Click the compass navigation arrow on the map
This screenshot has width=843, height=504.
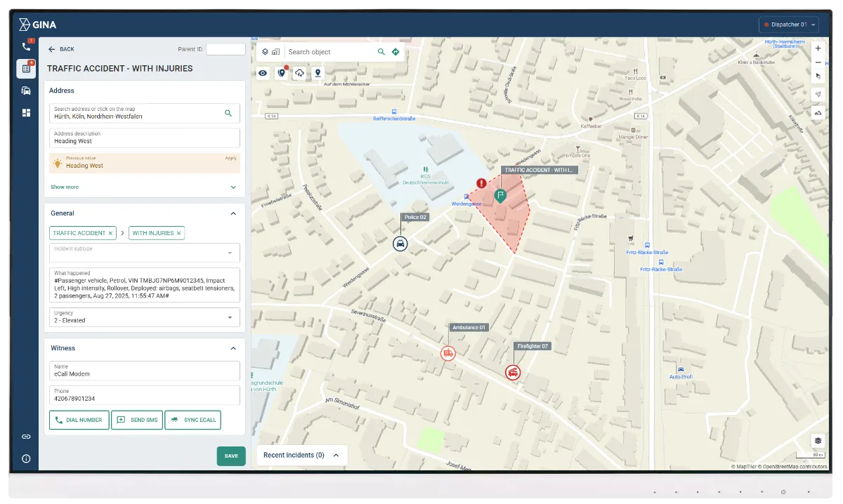(x=818, y=93)
